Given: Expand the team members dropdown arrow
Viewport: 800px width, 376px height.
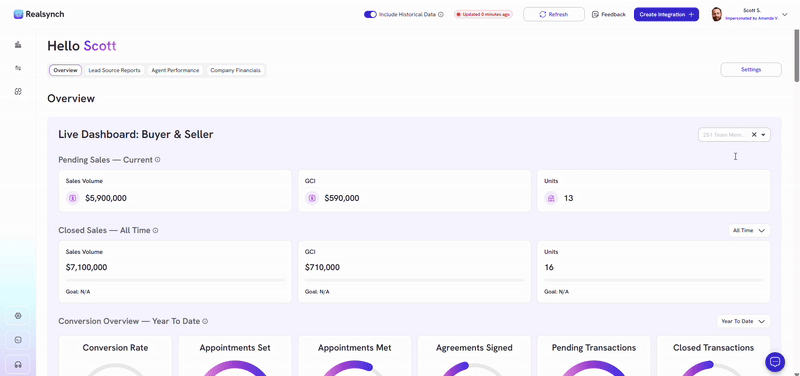Looking at the screenshot, I should click(x=763, y=135).
